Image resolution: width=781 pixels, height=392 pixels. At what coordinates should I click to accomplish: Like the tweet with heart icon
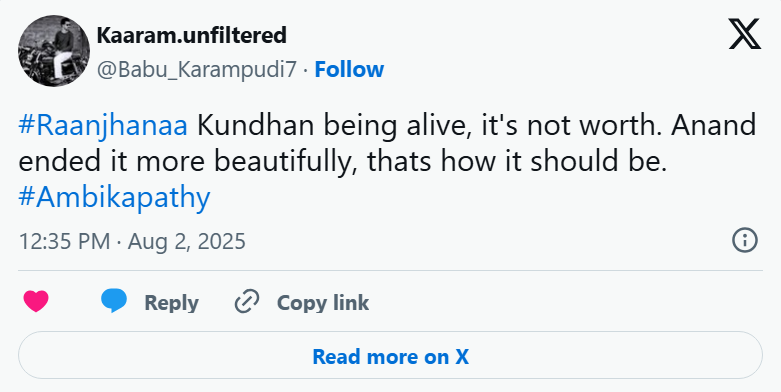point(36,302)
